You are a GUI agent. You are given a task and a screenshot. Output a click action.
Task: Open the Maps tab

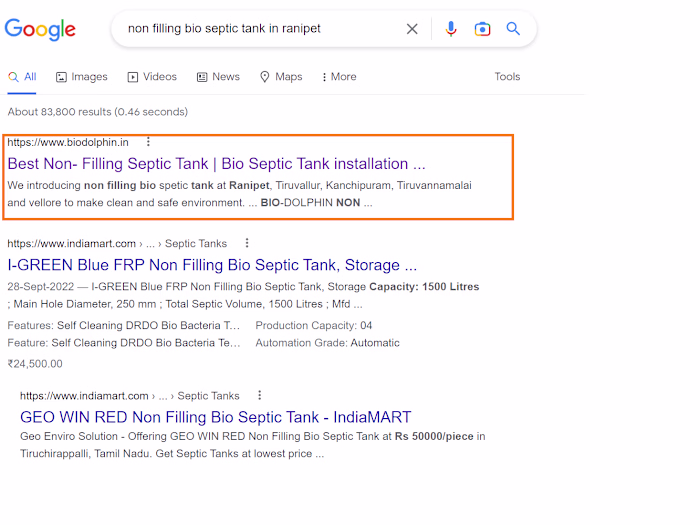click(281, 77)
